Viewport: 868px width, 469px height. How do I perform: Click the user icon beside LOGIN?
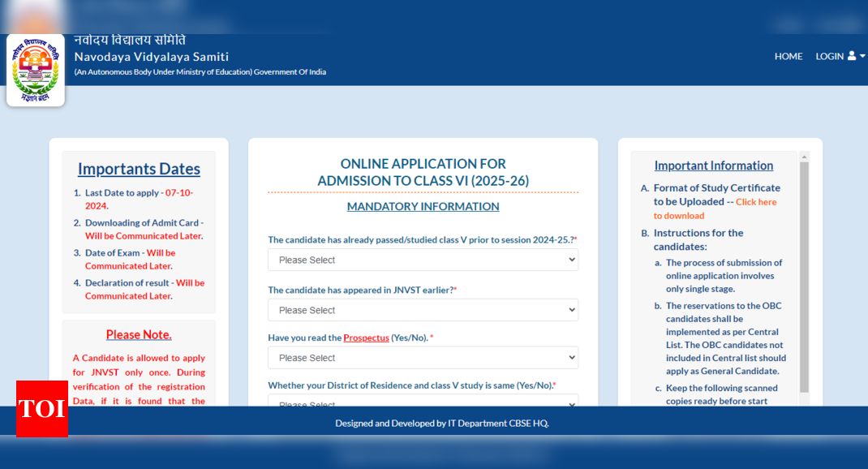pos(852,56)
